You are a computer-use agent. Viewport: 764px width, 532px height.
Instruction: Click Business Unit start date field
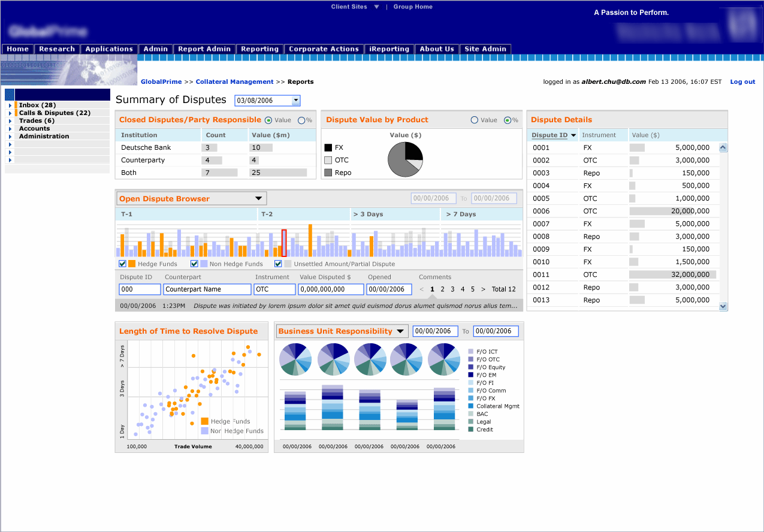(x=436, y=331)
